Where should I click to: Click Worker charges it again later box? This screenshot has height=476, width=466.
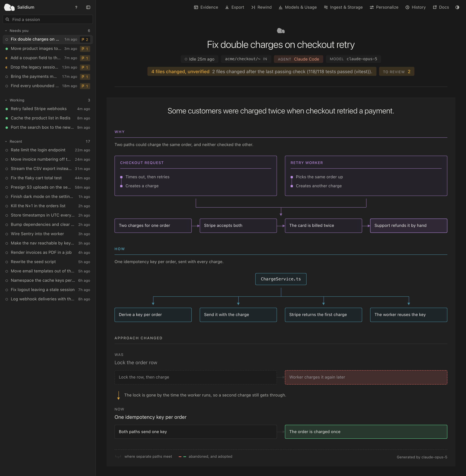366,377
